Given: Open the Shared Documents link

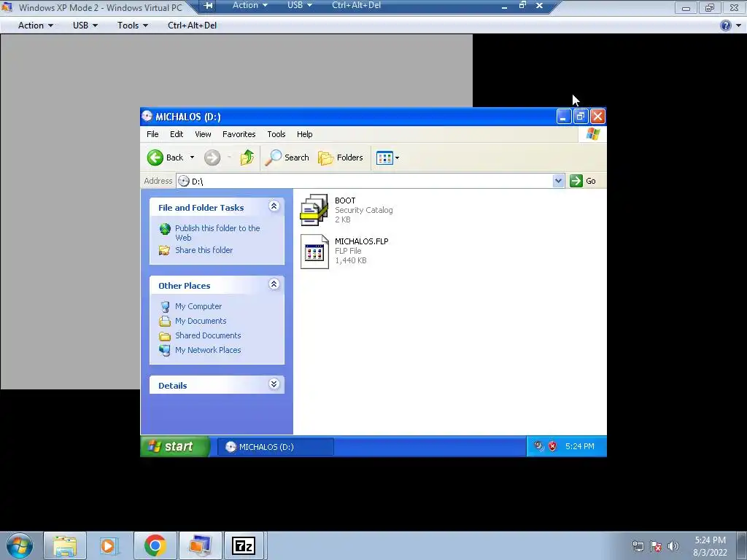Looking at the screenshot, I should click(x=208, y=335).
